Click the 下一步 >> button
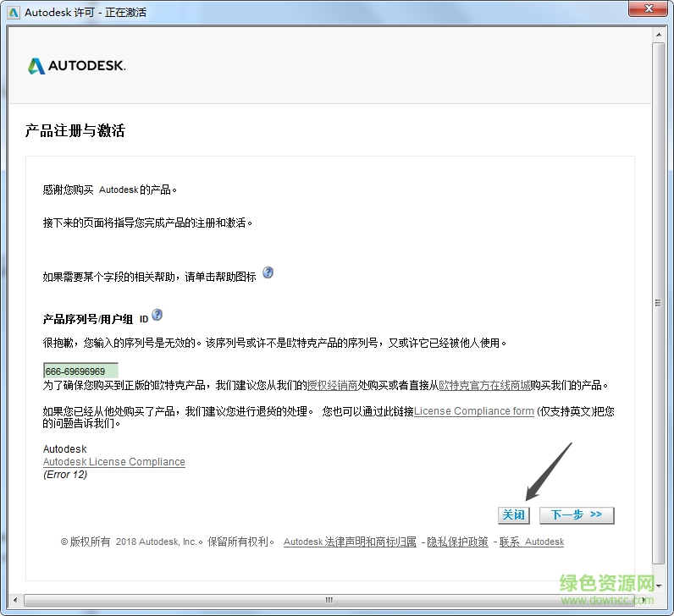The width and height of the screenshot is (674, 616). pyautogui.click(x=576, y=514)
